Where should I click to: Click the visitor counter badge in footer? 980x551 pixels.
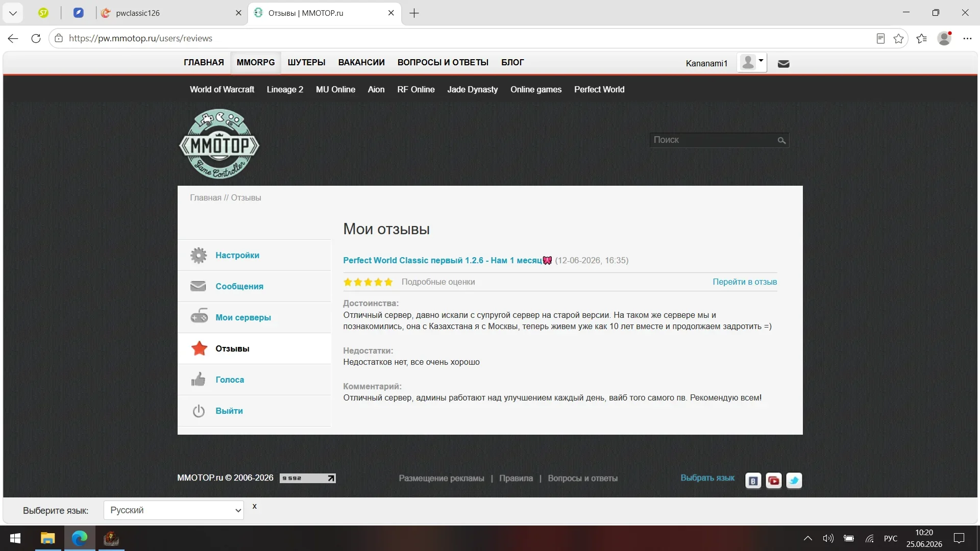pos(308,478)
